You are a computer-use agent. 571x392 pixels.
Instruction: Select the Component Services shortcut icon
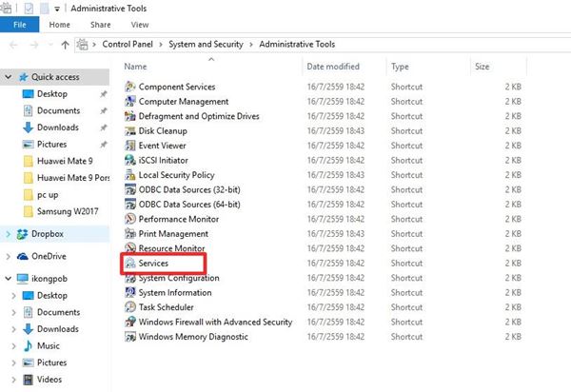click(130, 87)
